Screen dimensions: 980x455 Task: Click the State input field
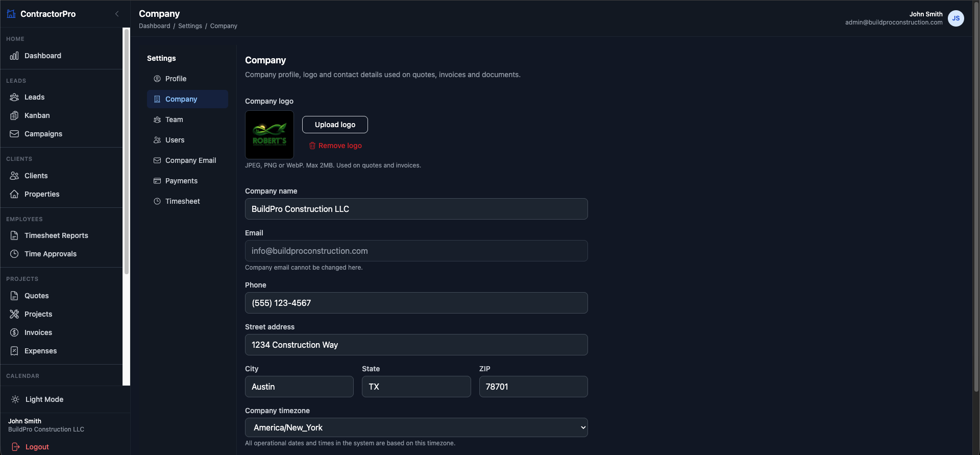click(416, 387)
